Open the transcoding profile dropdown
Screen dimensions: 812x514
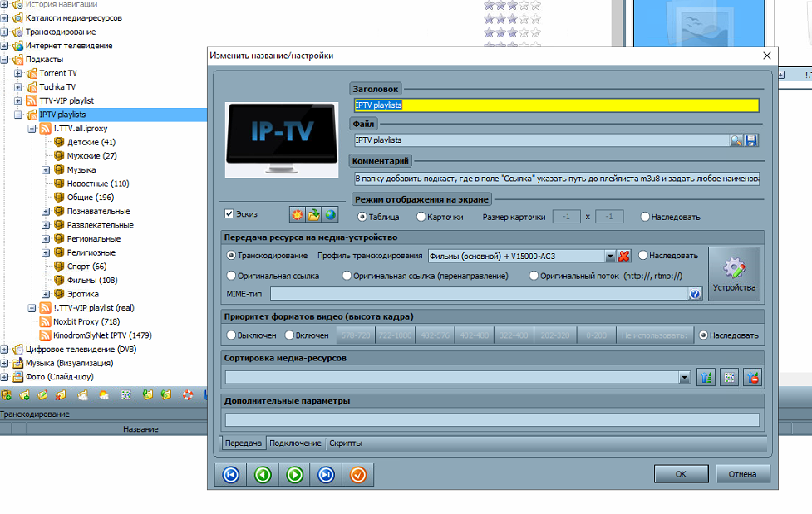tap(609, 256)
